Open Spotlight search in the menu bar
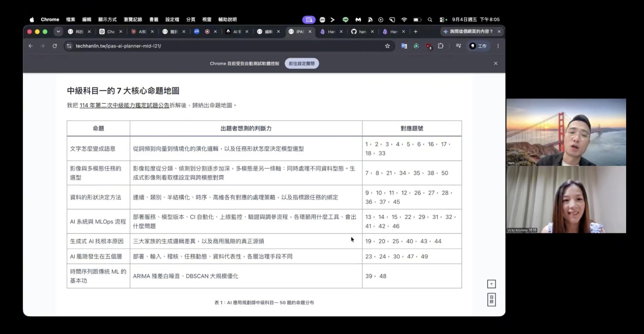The width and height of the screenshot is (644, 334). pos(430,20)
